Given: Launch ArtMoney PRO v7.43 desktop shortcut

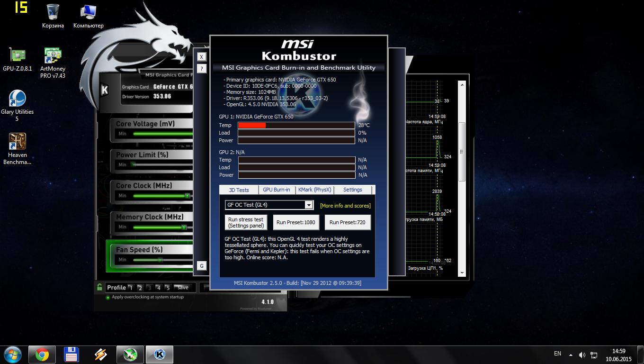Looking at the screenshot, I should pos(53,62).
